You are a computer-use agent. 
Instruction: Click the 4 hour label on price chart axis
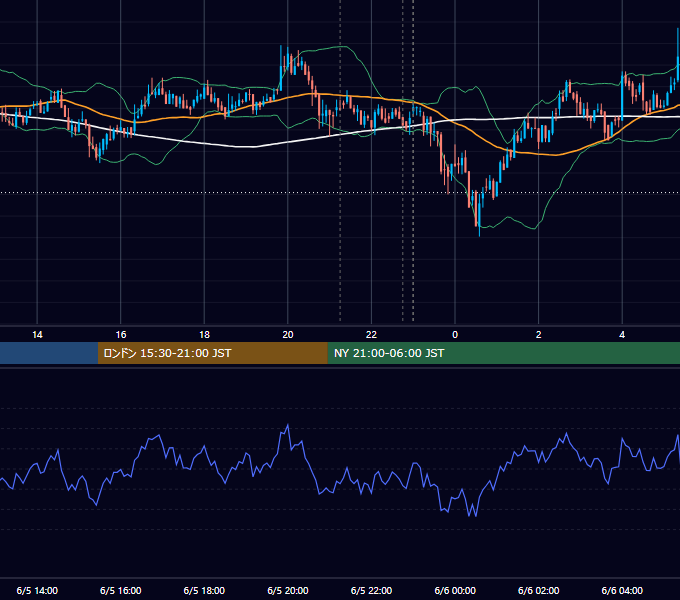[x=622, y=335]
